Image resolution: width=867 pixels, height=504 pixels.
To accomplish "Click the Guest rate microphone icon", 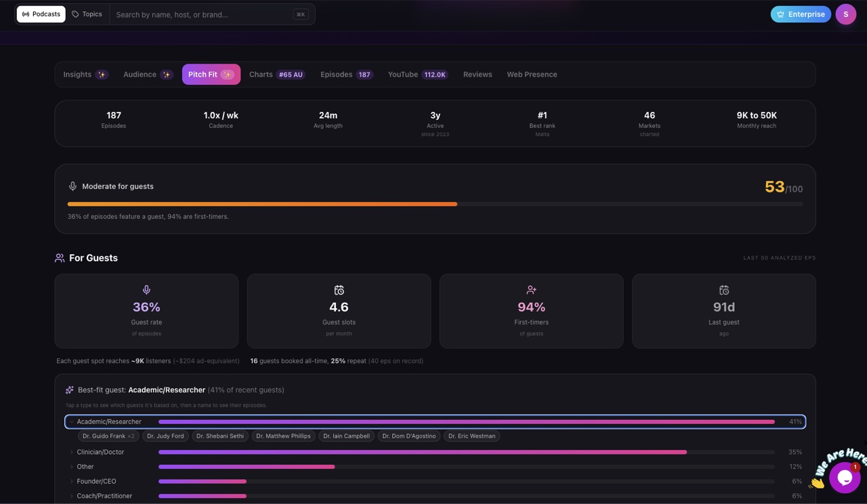I will [x=146, y=290].
